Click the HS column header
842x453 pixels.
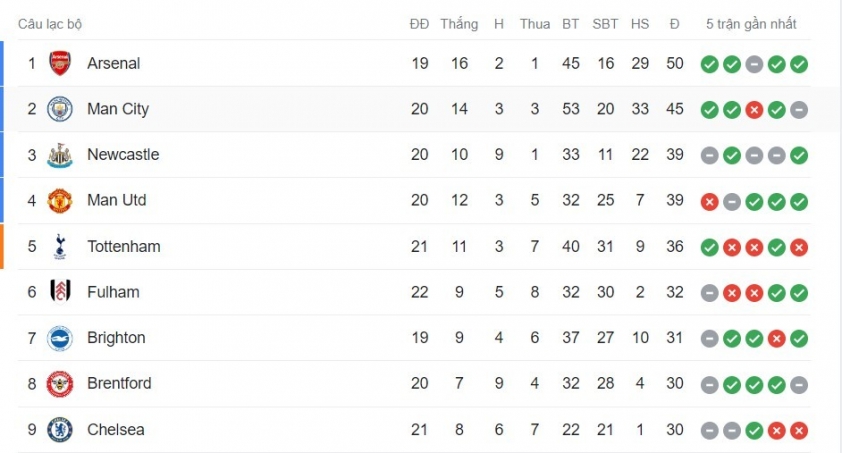(640, 24)
